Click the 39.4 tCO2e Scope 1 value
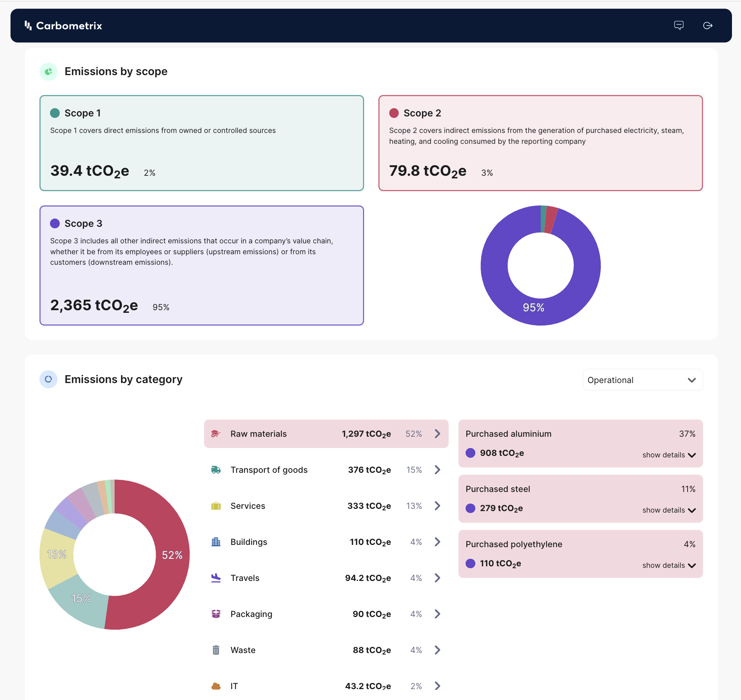Screen dimensions: 741x700 pyautogui.click(x=90, y=171)
